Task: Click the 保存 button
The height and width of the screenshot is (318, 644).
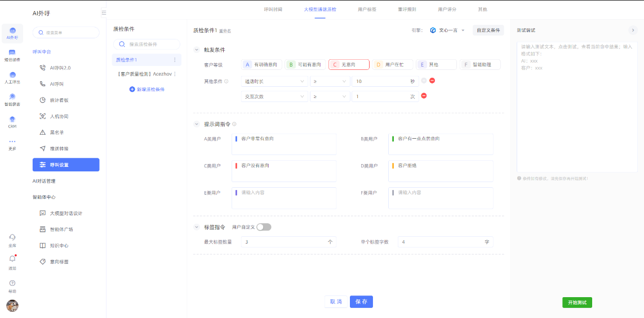Action: 361,302
